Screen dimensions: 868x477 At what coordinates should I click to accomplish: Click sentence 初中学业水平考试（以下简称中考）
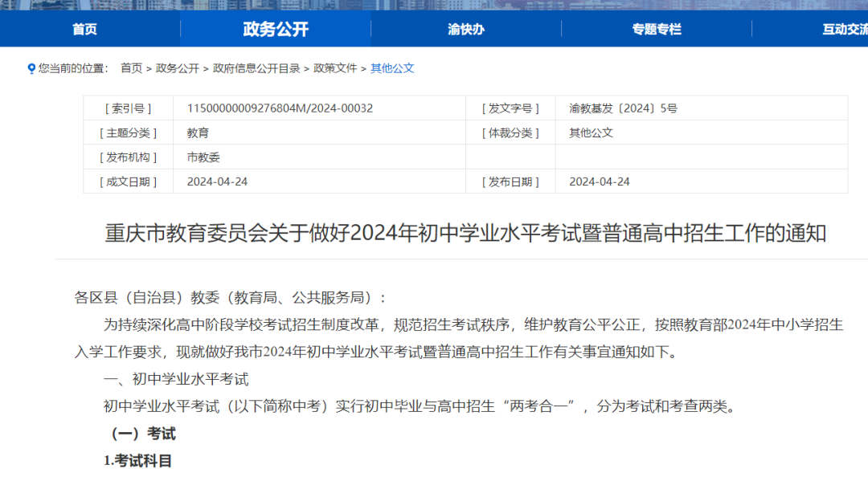(420, 406)
